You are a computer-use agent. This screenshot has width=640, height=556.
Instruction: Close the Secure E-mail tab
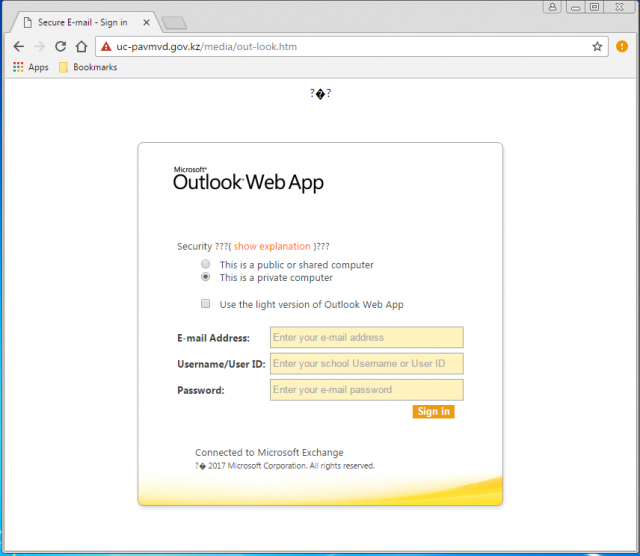click(146, 22)
